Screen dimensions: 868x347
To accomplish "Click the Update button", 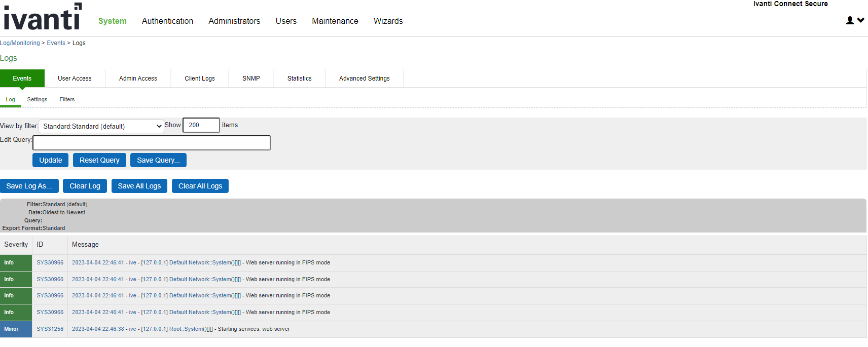I will tap(51, 160).
